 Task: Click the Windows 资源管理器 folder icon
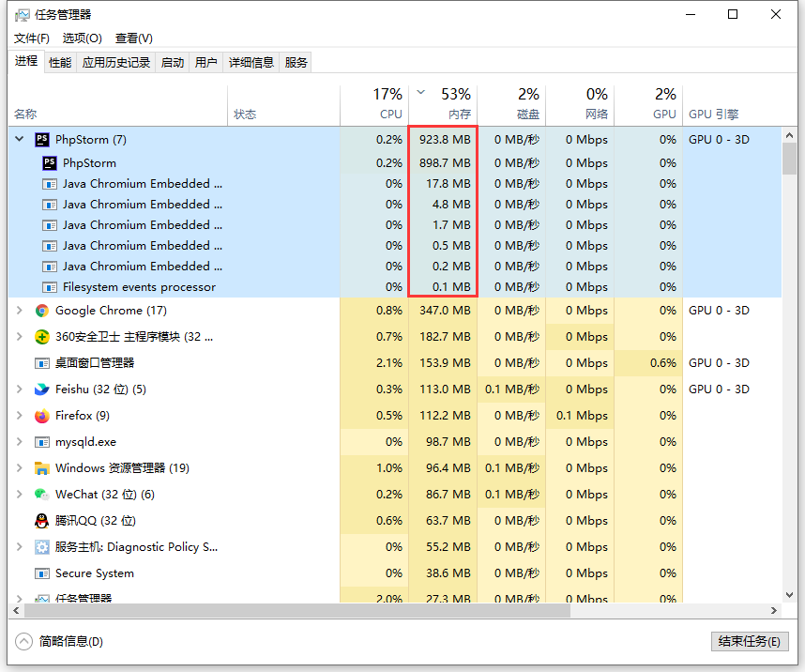[x=42, y=468]
